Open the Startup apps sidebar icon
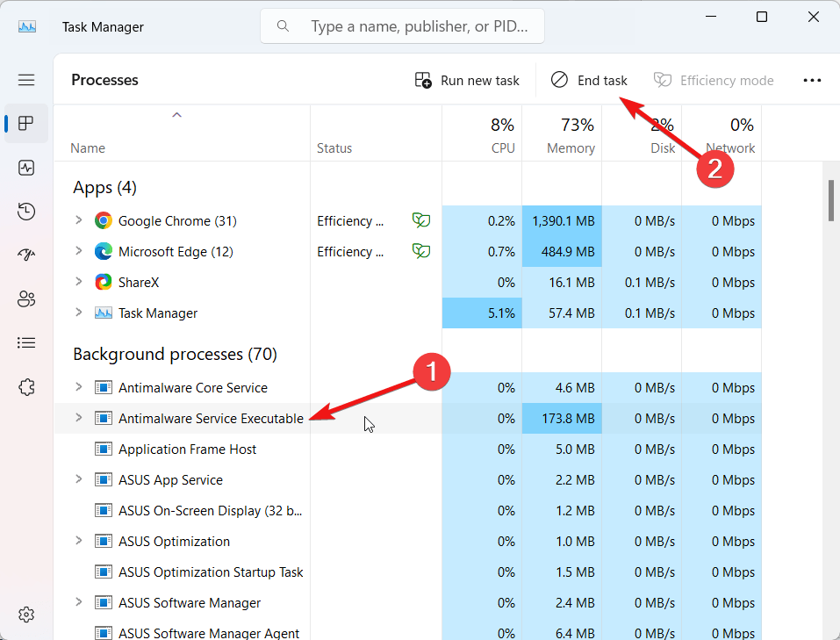Image resolution: width=840 pixels, height=640 pixels. point(26,255)
